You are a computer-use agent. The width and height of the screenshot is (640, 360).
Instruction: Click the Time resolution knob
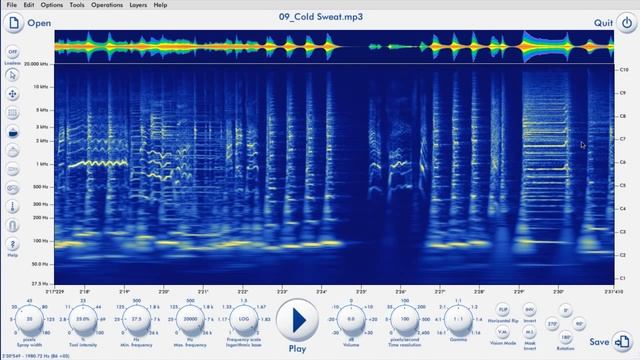point(404,319)
